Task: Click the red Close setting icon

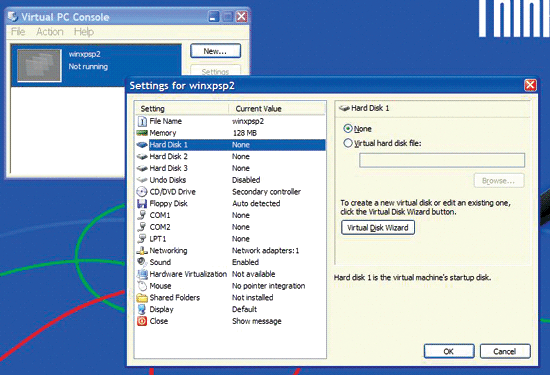Action: (x=142, y=321)
